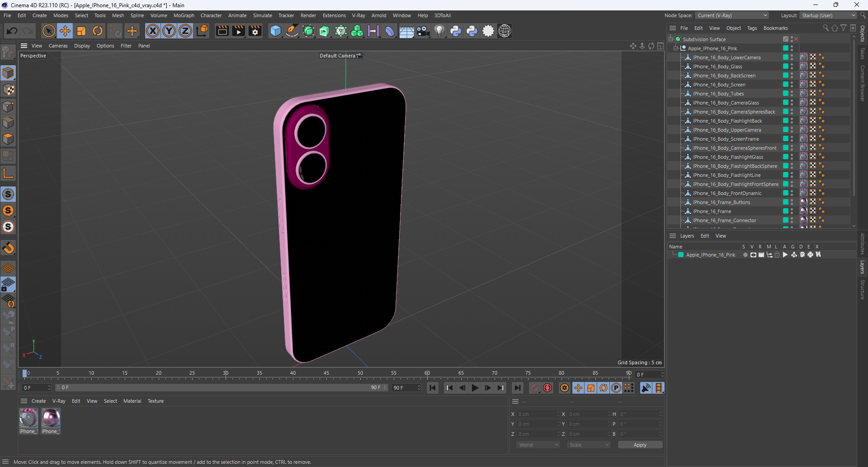Screen dimensions: 868x467
Task: Play the animation forward
Action: pyautogui.click(x=475, y=388)
